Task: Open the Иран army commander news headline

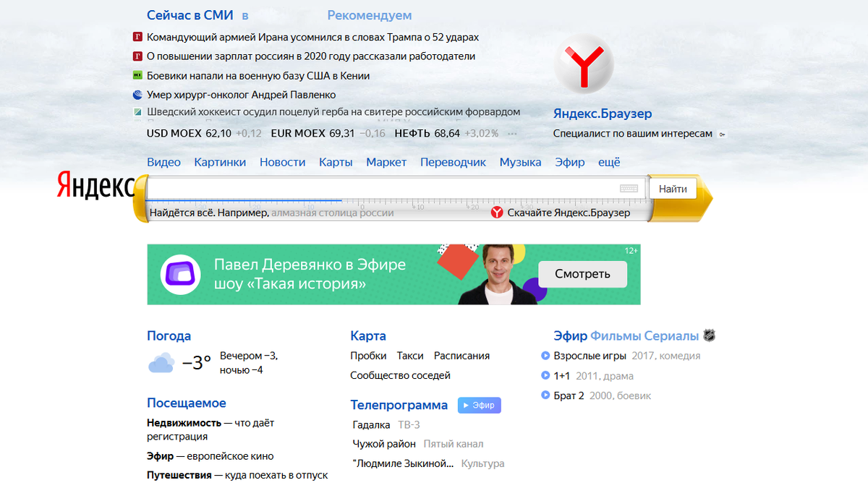Action: [312, 37]
